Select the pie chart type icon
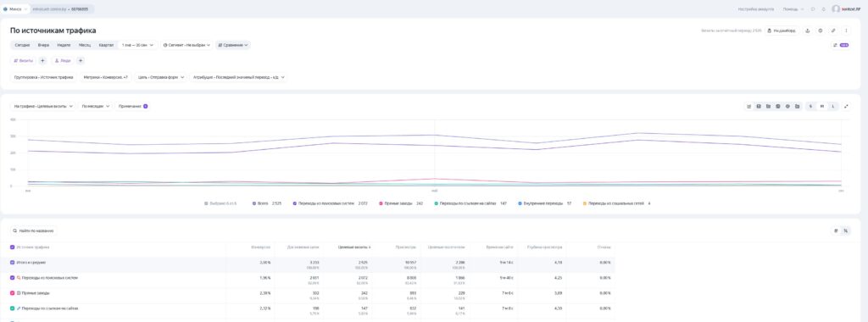868x322 pixels. (778, 106)
